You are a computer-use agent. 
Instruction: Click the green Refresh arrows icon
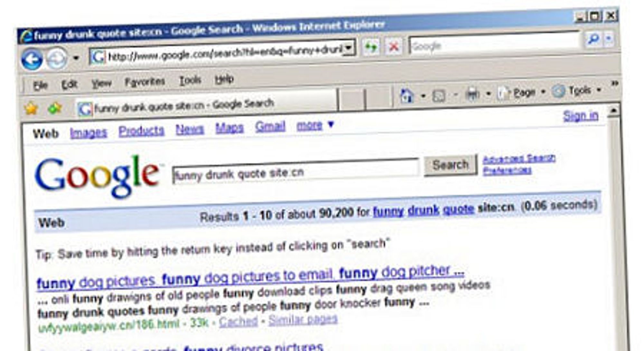[371, 48]
